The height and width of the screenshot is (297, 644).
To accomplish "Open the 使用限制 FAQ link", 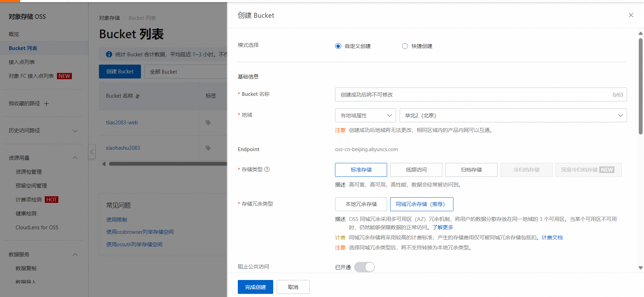I will pos(117,220).
